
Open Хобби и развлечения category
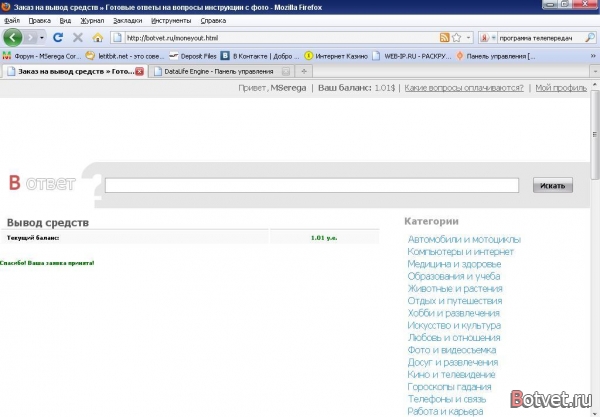click(x=453, y=313)
